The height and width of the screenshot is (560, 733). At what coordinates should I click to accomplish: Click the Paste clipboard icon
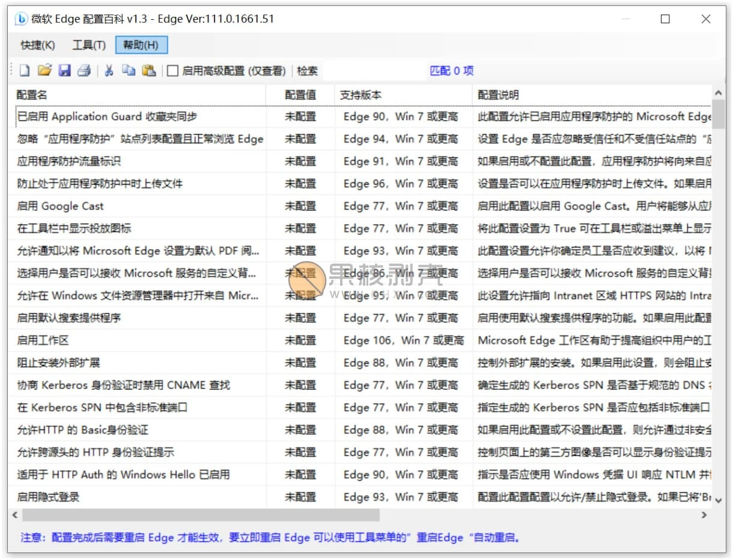[x=149, y=71]
